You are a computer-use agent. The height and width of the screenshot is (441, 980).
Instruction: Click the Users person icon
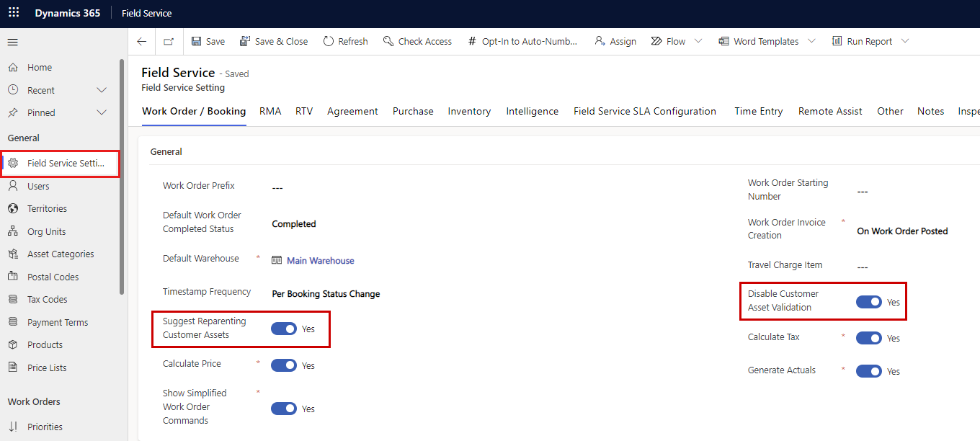[x=13, y=186]
